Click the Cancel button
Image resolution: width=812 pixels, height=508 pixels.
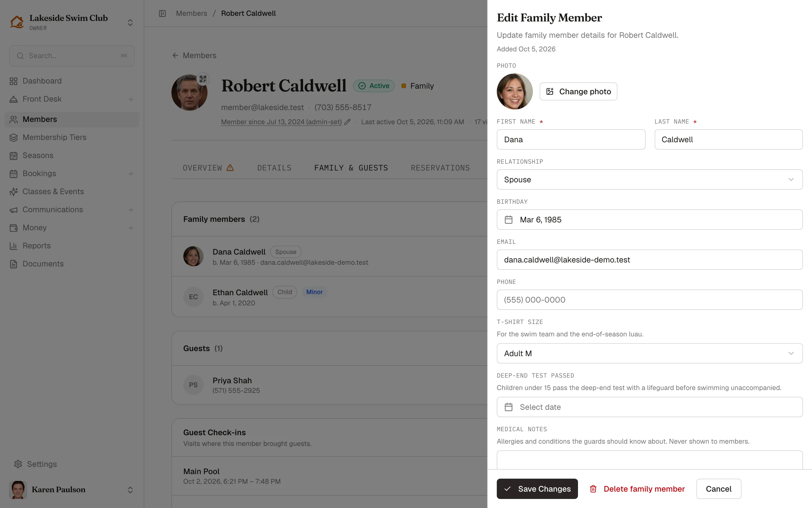(718, 489)
